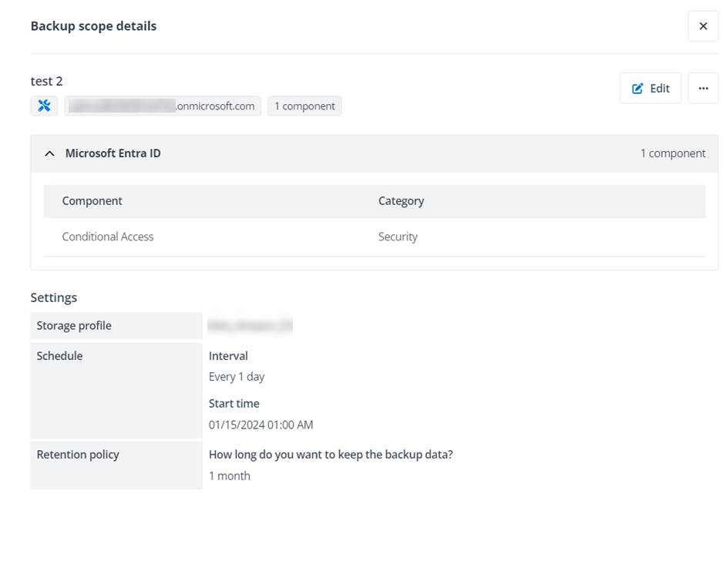Click the chevron next to Microsoft Entra ID
Viewport: 726px width, 588px height.
(49, 153)
